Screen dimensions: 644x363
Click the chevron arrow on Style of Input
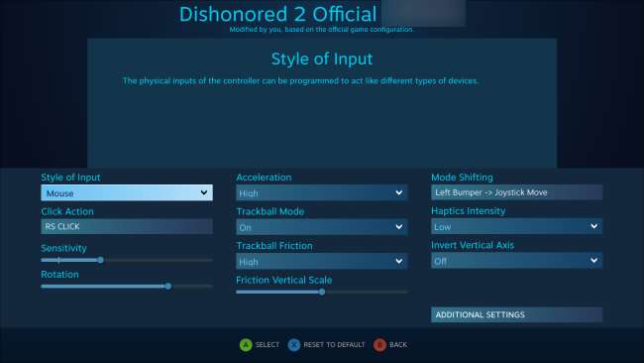[x=204, y=192]
